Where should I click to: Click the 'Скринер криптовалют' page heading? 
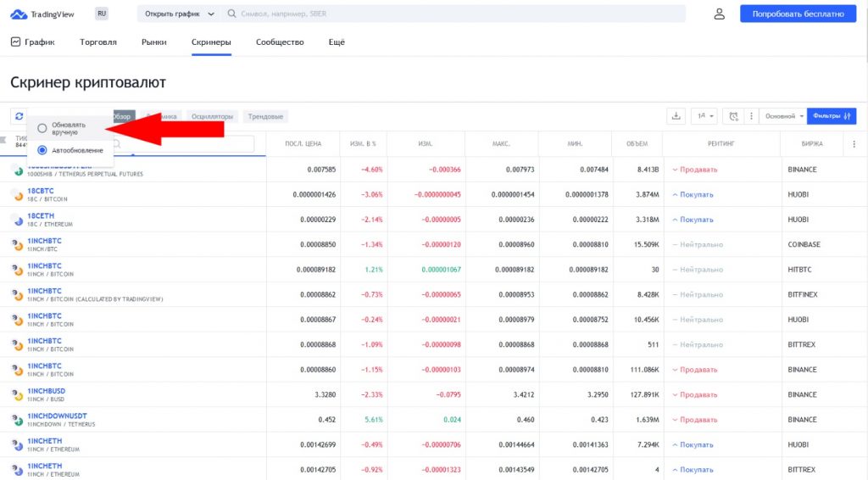click(88, 82)
